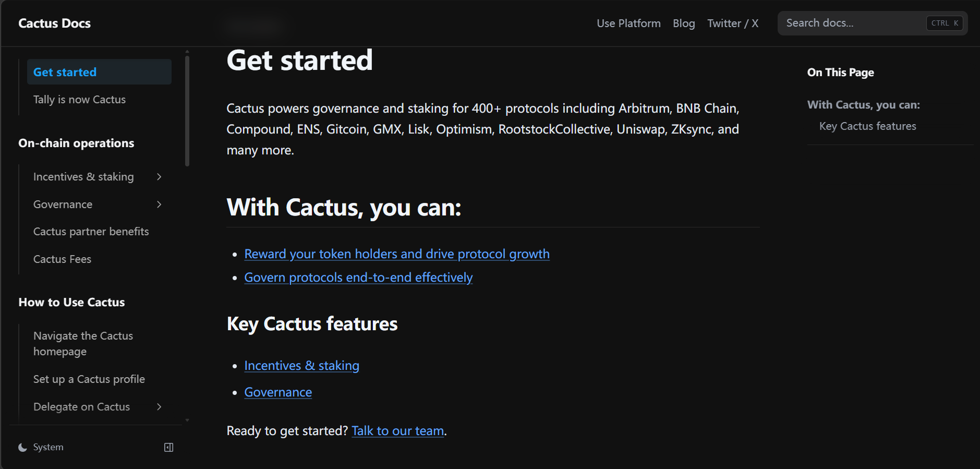980x469 pixels.
Task: Click Talk to our team link
Action: tap(398, 431)
